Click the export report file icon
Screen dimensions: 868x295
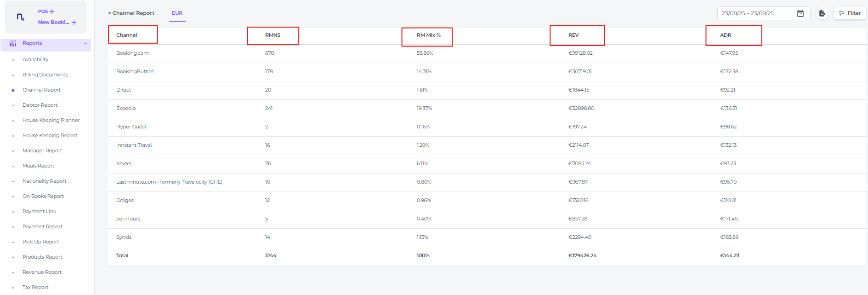822,13
